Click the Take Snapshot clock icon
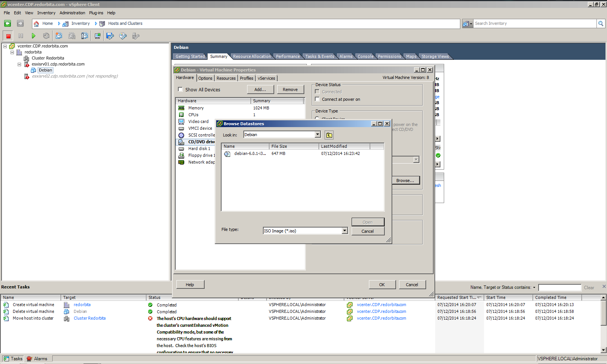This screenshot has height=364, width=607. click(x=59, y=36)
